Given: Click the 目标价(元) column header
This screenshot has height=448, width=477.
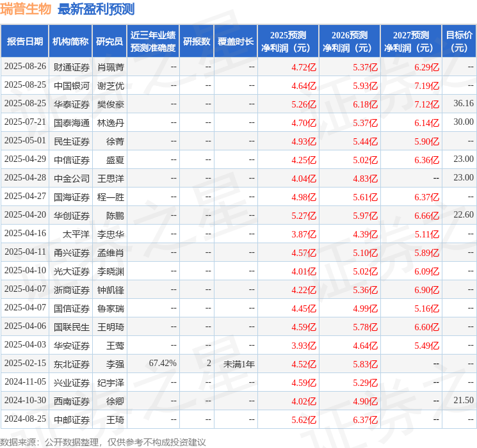Looking at the screenshot, I should [x=459, y=42].
